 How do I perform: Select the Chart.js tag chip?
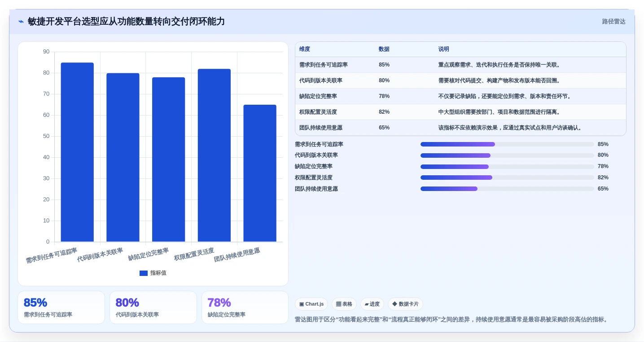[x=311, y=304]
